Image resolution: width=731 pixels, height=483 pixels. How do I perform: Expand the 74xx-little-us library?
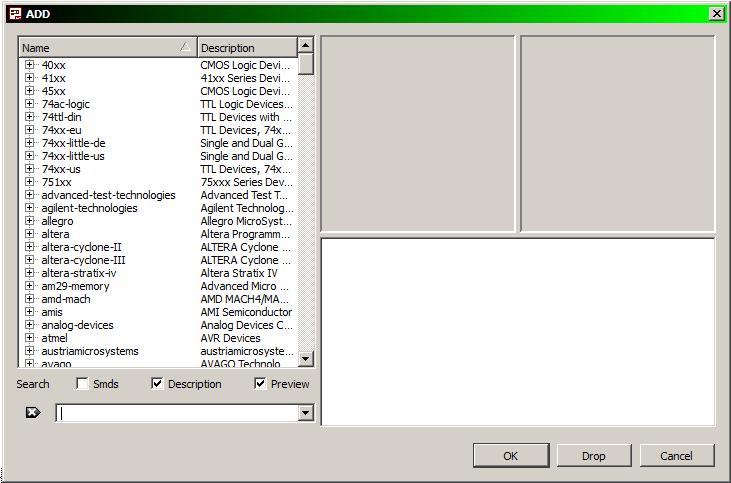29,156
